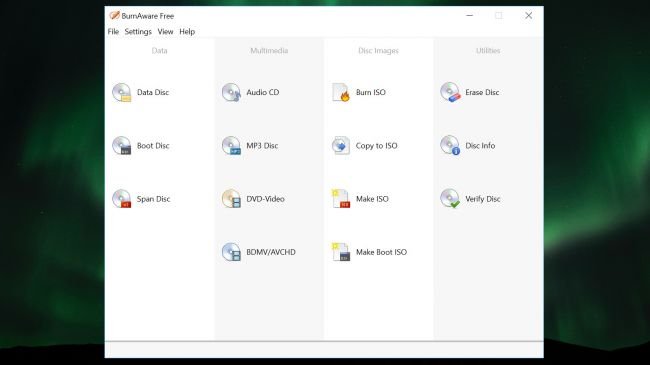Select the Make ISO icon
This screenshot has width=650, height=365.
341,199
